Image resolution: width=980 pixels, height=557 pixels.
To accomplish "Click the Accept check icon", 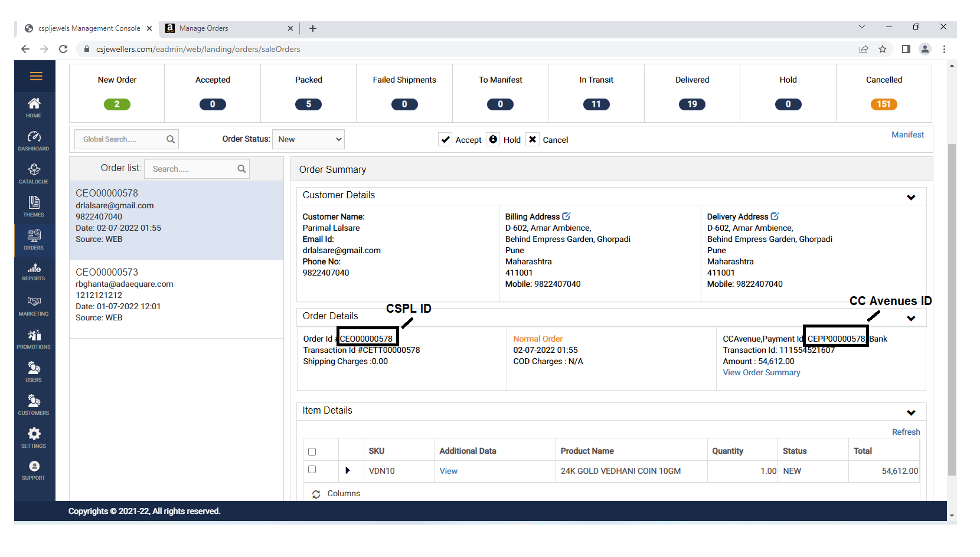I will [445, 139].
